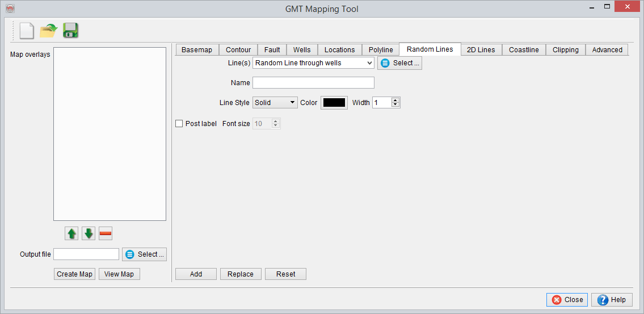Image resolution: width=644 pixels, height=314 pixels.
Task: Switch to the Basemap tab
Action: click(x=196, y=50)
